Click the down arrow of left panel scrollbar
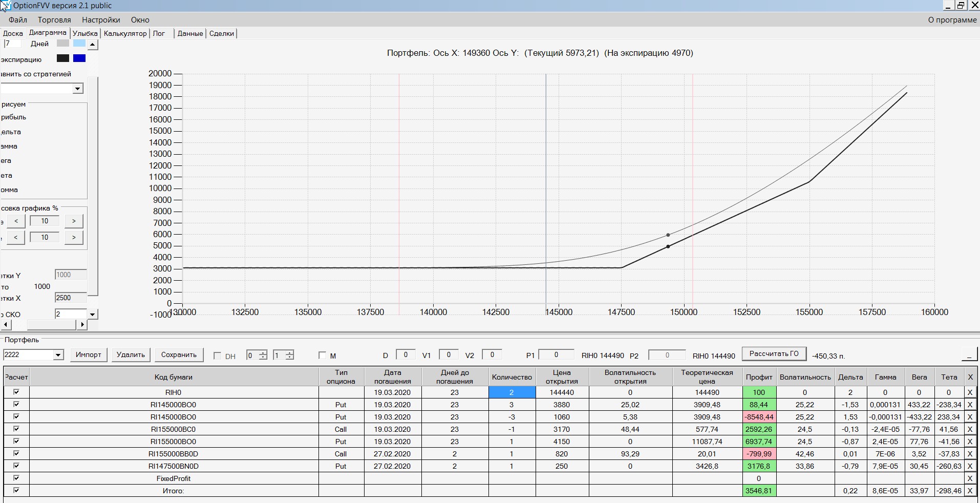The width and height of the screenshot is (980, 503). [x=93, y=314]
